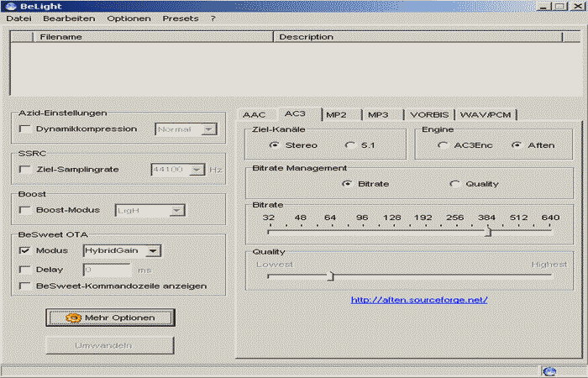The image size is (588, 378).
Task: Open the LigH Boost mode dropdown
Action: point(176,210)
